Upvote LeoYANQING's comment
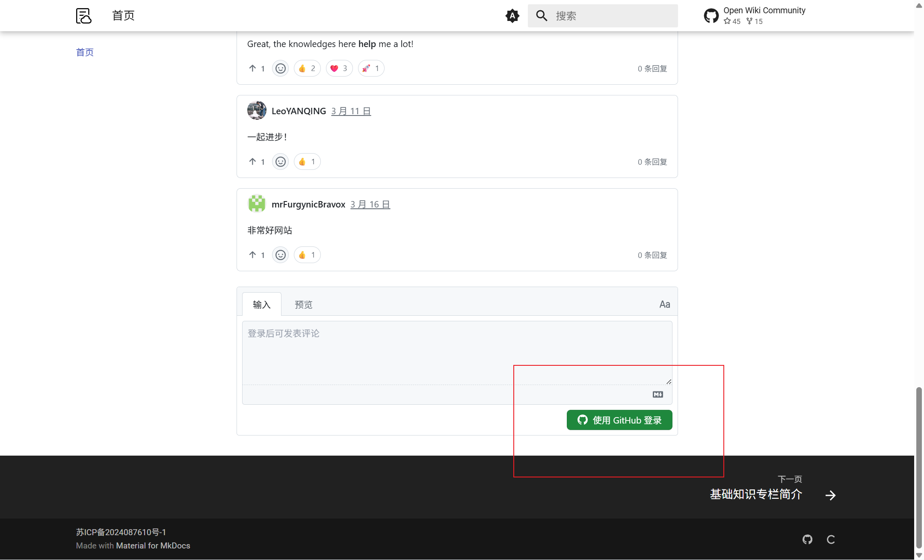 (x=253, y=162)
